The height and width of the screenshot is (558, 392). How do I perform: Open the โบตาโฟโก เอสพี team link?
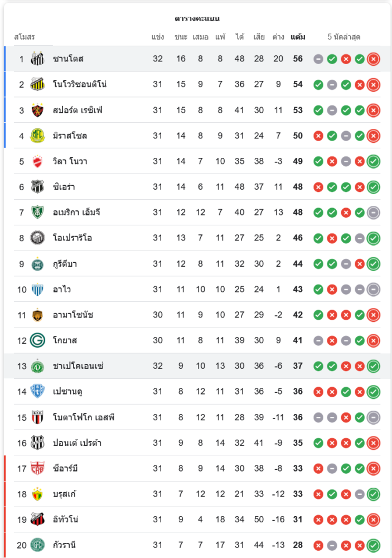click(84, 417)
